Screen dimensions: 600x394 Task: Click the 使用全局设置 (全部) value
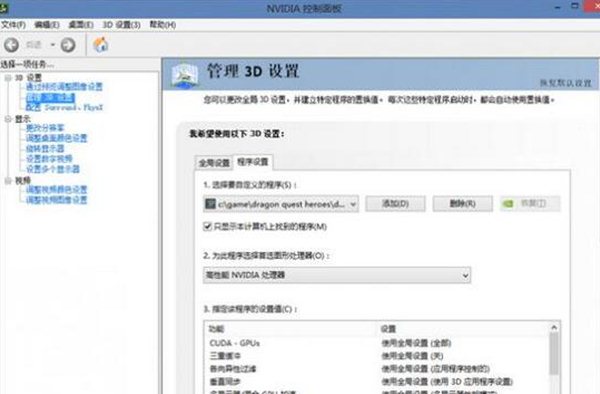point(416,343)
